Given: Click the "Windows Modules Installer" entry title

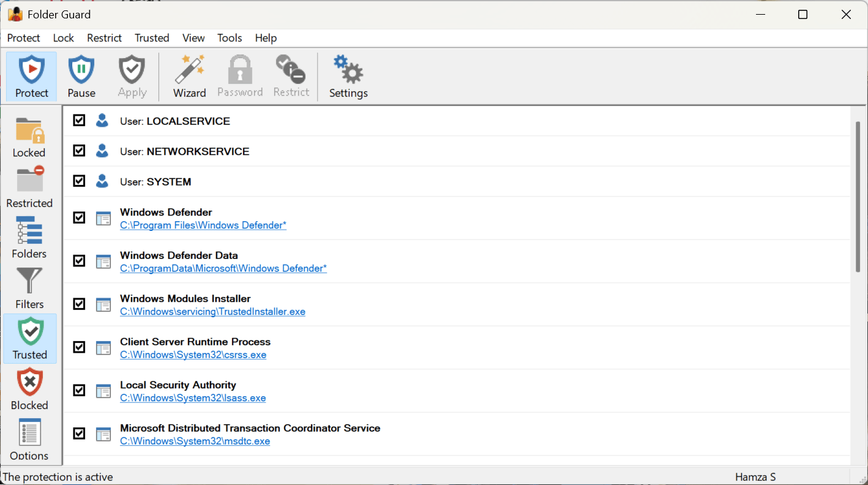Looking at the screenshot, I should tap(185, 299).
